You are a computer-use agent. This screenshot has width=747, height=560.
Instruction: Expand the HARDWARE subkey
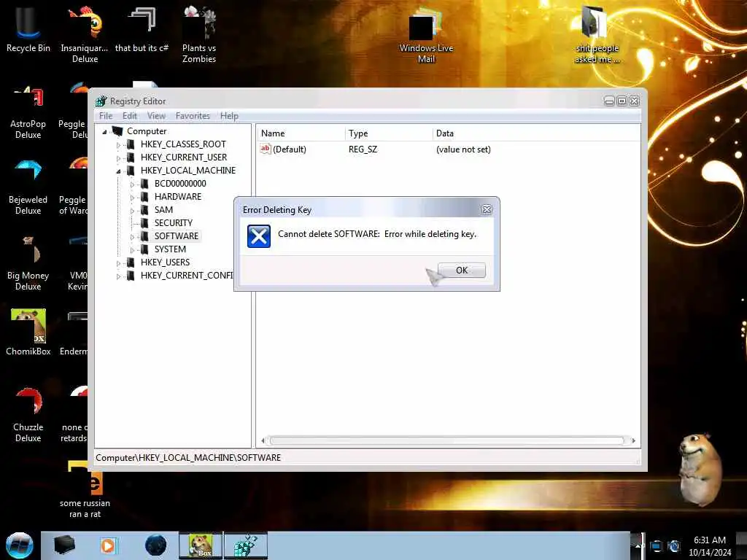[x=132, y=197]
